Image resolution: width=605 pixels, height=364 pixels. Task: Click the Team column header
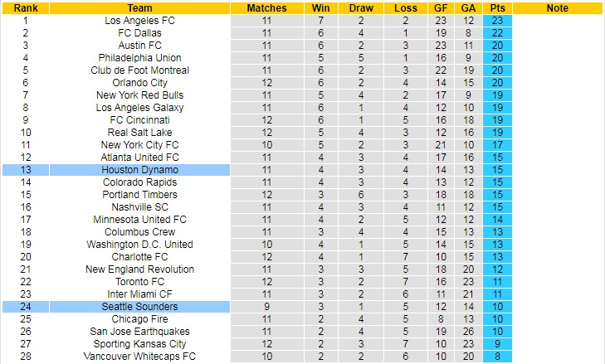tap(139, 7)
